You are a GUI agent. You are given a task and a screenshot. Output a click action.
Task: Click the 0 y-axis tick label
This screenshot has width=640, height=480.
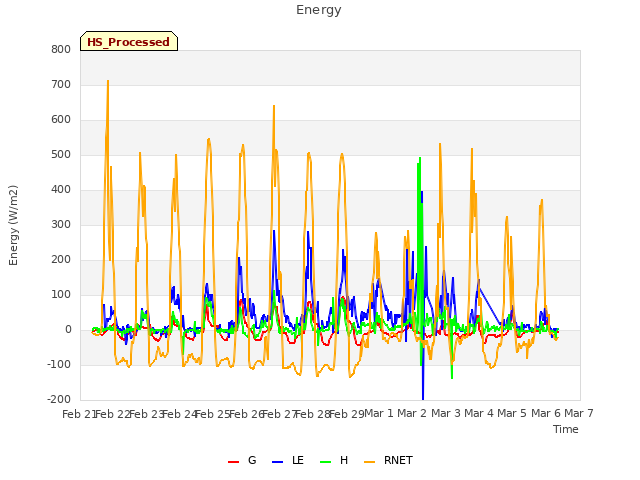coord(68,330)
